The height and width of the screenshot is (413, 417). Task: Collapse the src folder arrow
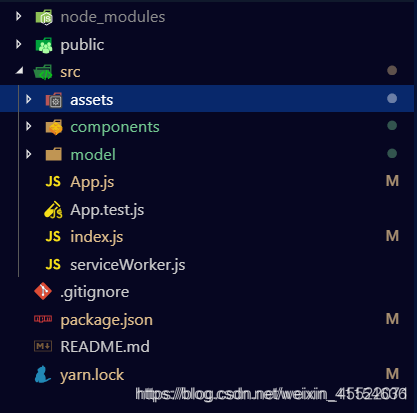click(19, 70)
